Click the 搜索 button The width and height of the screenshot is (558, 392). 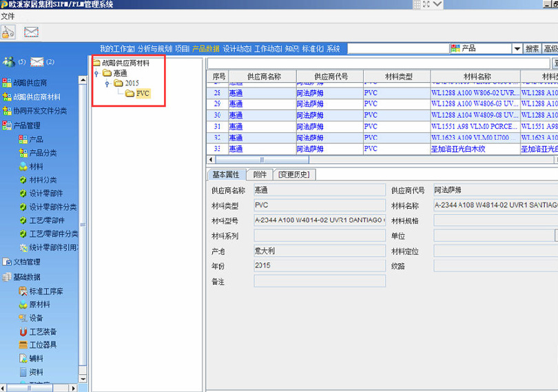[x=533, y=49]
